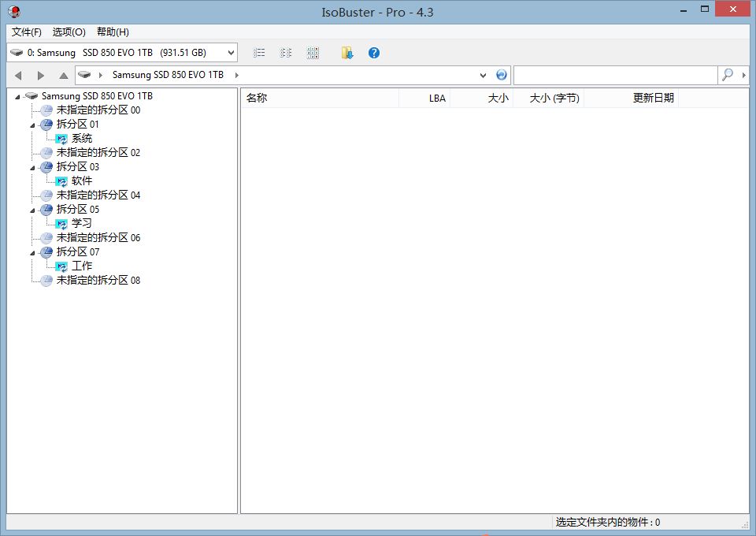This screenshot has width=756, height=536.
Task: Switch to small icons view
Action: (285, 53)
